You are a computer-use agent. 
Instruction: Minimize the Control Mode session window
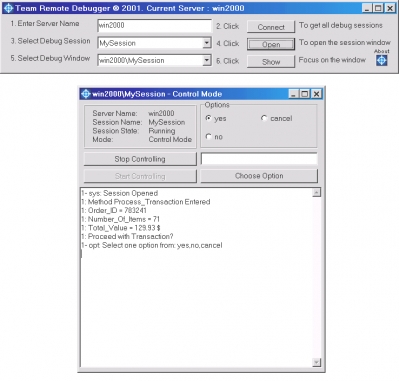pos(293,94)
